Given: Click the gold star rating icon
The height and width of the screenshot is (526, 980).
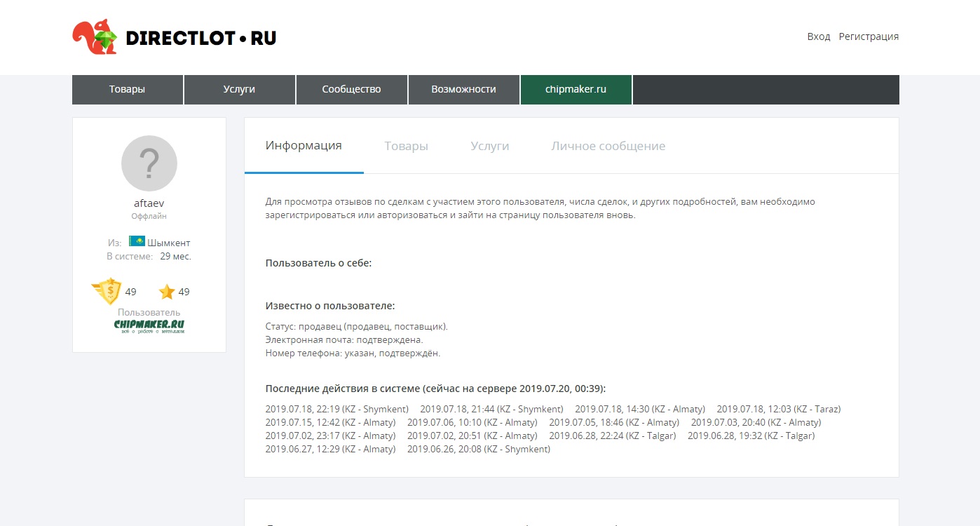Looking at the screenshot, I should pos(167,292).
